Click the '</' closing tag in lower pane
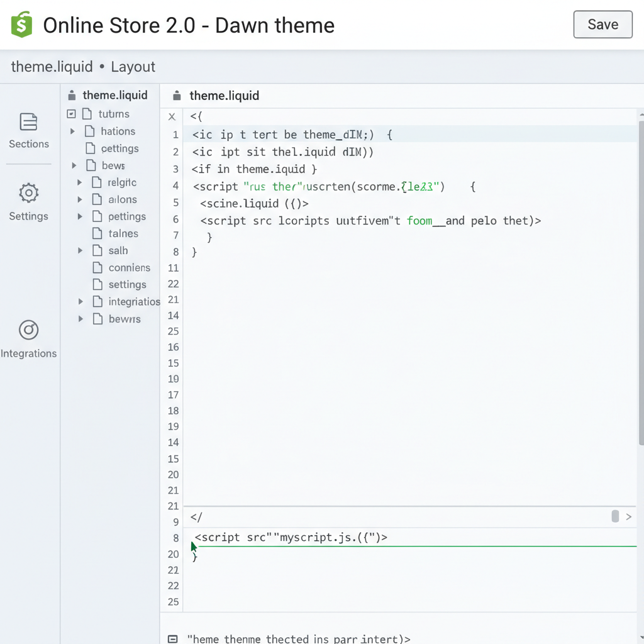Viewport: 644px width, 644px height. click(196, 517)
